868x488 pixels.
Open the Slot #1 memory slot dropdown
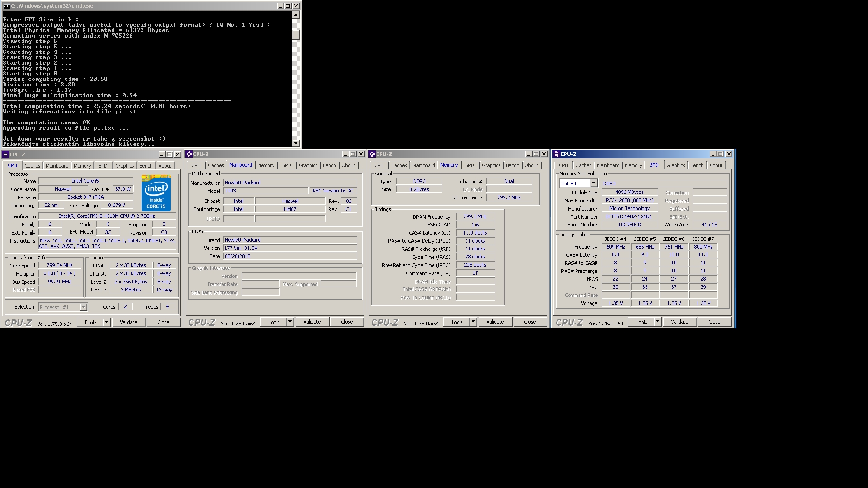click(594, 183)
